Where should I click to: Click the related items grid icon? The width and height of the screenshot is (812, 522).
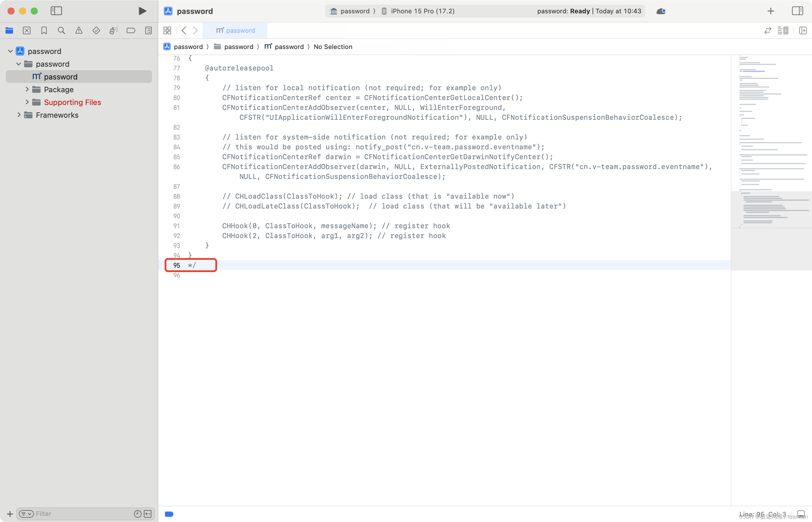(x=167, y=30)
